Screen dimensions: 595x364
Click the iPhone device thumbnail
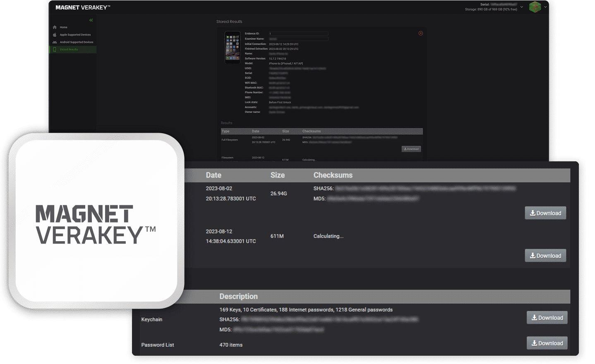point(233,48)
